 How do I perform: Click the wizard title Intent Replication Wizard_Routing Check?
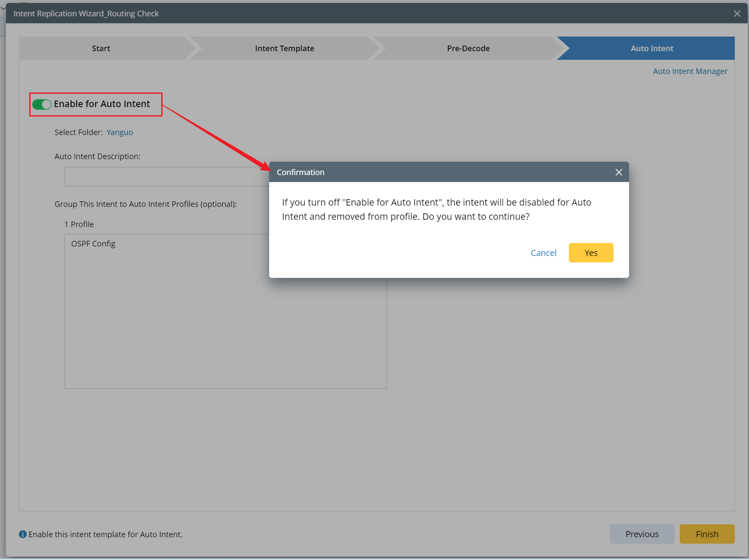86,13
